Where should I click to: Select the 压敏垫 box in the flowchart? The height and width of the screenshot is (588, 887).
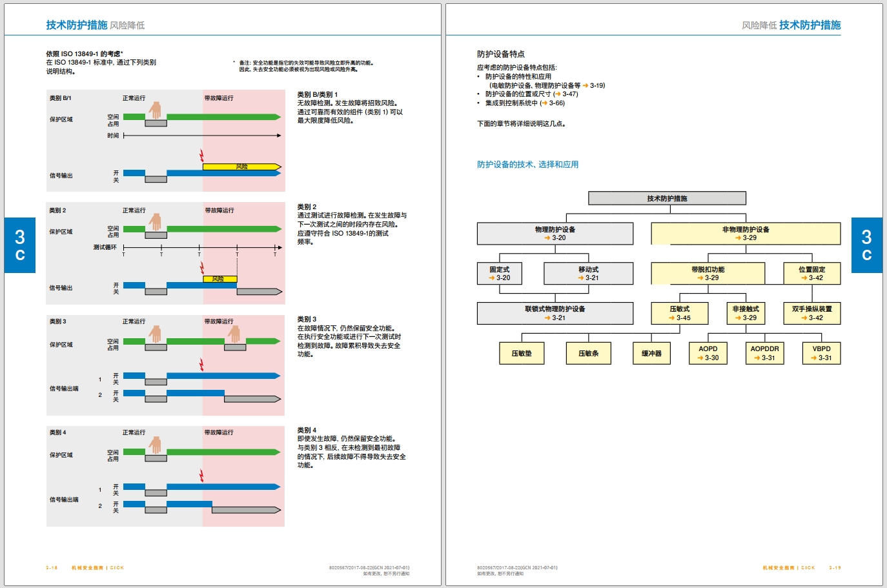pyautogui.click(x=522, y=353)
